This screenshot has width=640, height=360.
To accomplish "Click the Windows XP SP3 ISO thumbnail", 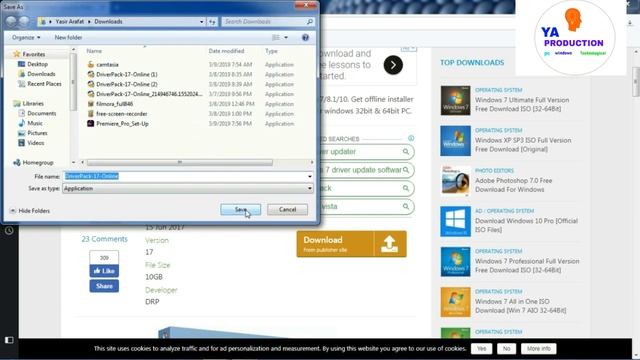I will [455, 141].
